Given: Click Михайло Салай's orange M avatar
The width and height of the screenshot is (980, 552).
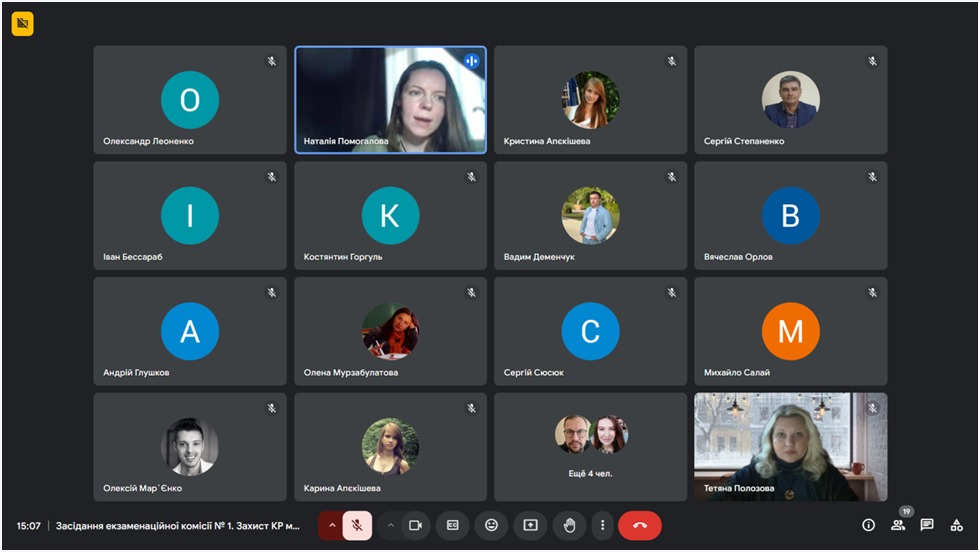Looking at the screenshot, I should coord(790,331).
